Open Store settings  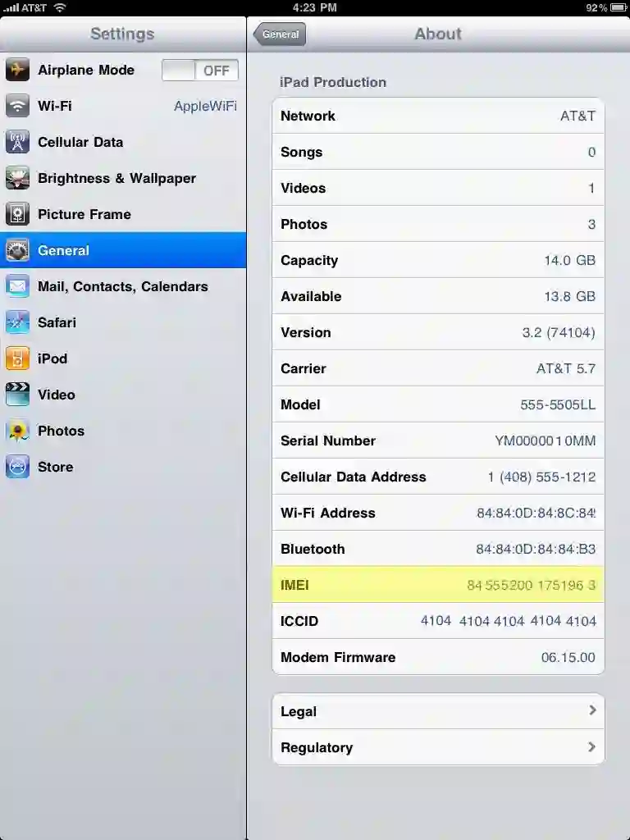tap(123, 467)
